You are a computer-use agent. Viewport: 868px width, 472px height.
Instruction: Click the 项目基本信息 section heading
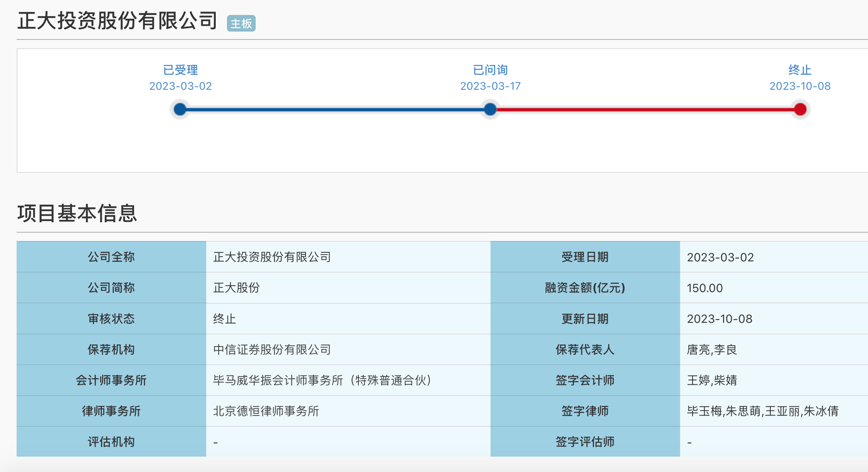click(77, 213)
